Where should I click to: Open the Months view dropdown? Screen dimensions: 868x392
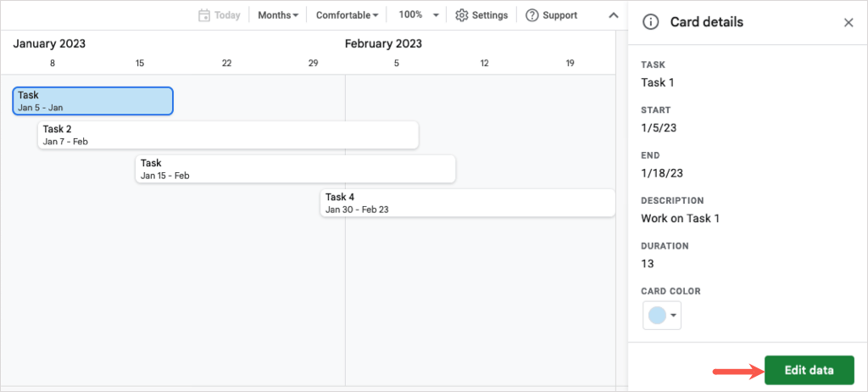(278, 15)
